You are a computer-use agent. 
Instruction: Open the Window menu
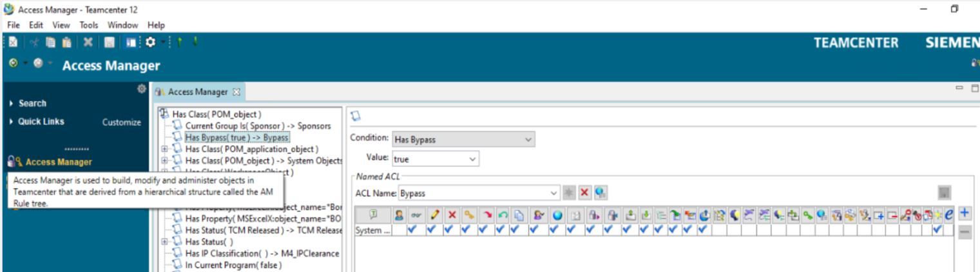click(x=122, y=24)
